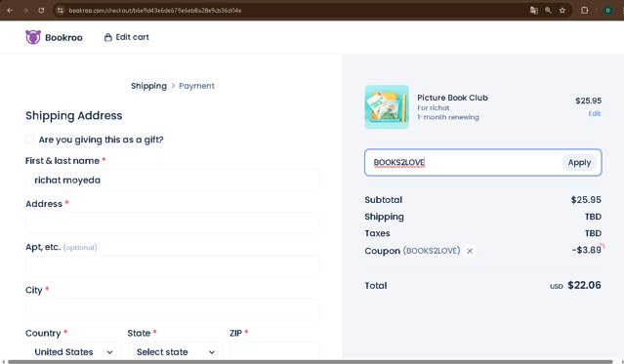Open the site information icon in address bar
This screenshot has height=364, width=624.
[61, 11]
